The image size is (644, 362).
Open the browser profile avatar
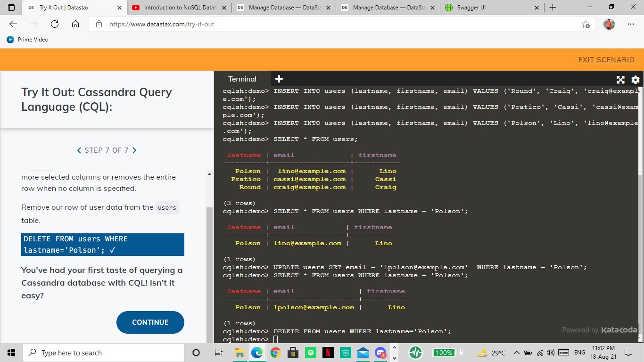[609, 25]
